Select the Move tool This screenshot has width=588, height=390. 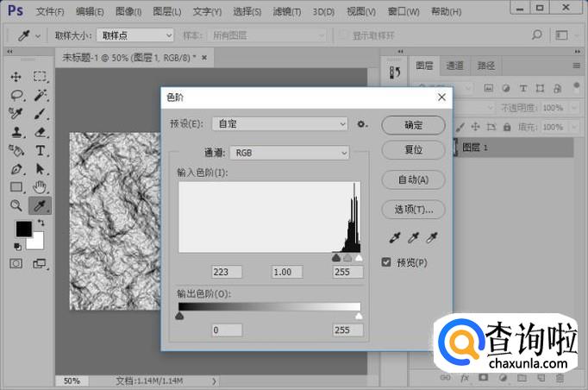pyautogui.click(x=16, y=77)
